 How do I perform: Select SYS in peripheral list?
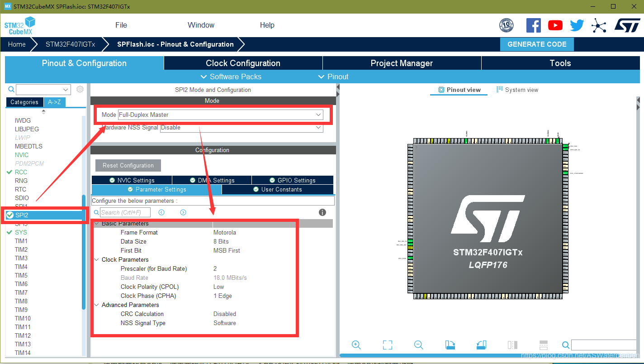tap(21, 232)
